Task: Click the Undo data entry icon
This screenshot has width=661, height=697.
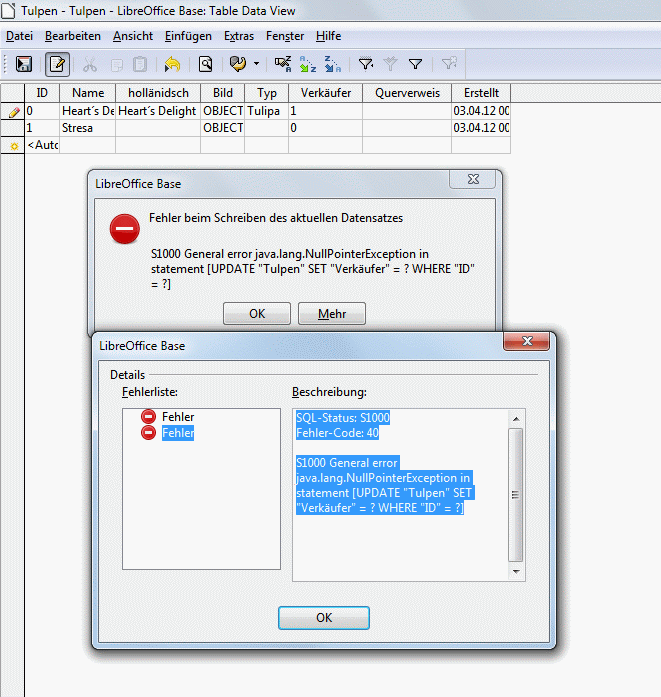Action: coord(172,64)
